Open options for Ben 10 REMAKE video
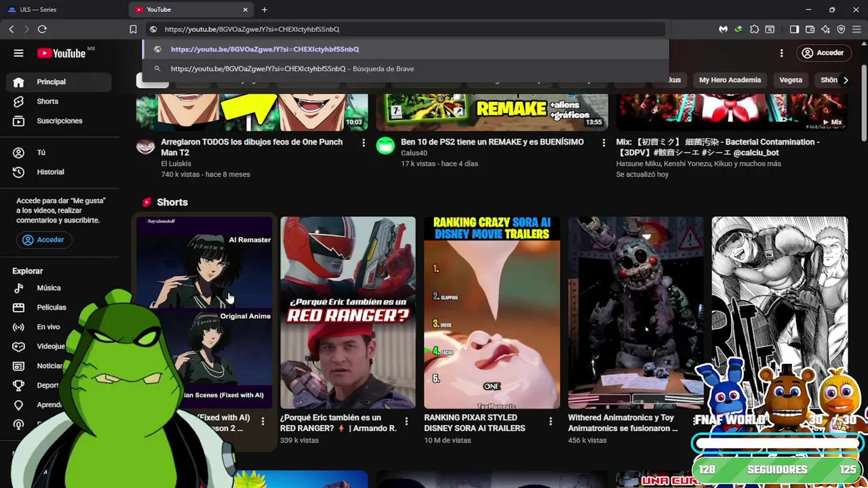This screenshot has height=488, width=868. (x=604, y=143)
